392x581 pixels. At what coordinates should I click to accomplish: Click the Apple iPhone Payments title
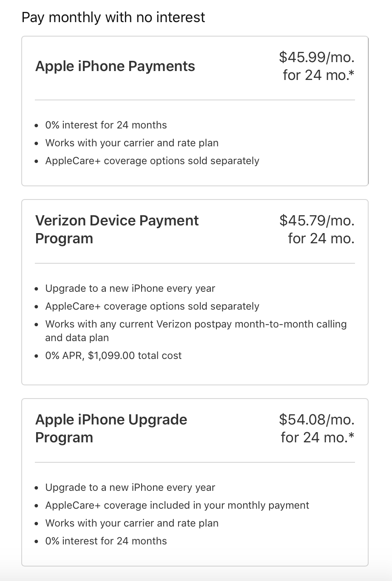115,66
